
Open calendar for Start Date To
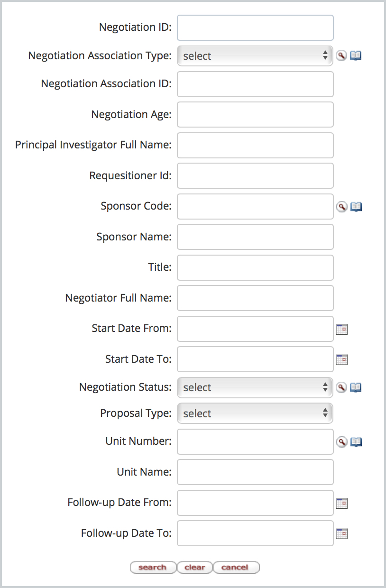tap(342, 359)
